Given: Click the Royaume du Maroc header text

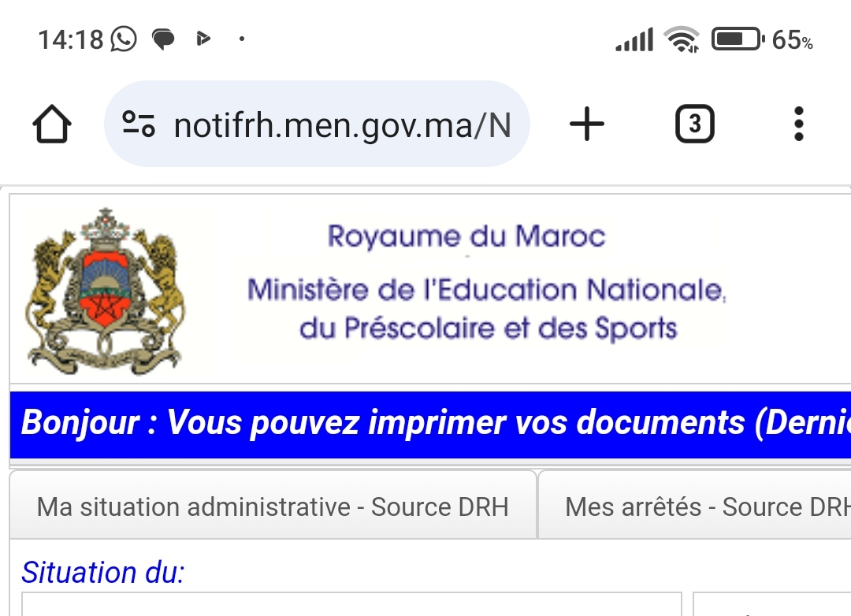Looking at the screenshot, I should [466, 236].
